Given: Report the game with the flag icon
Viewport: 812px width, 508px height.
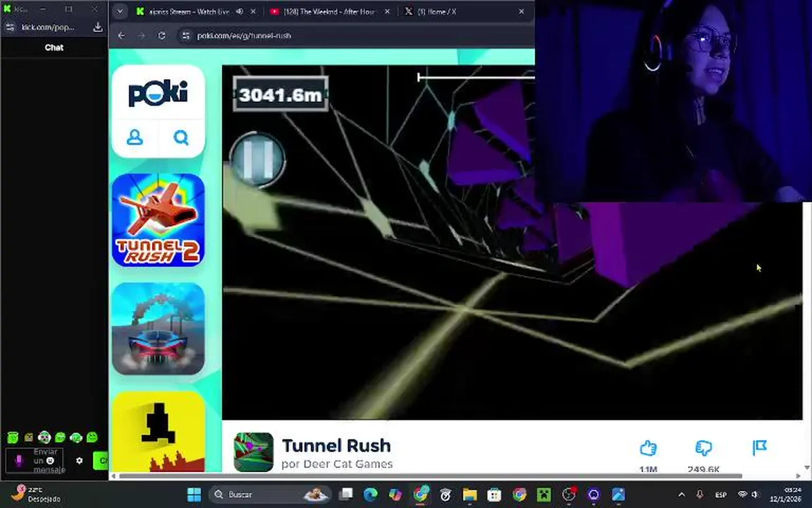Looking at the screenshot, I should click(x=759, y=447).
